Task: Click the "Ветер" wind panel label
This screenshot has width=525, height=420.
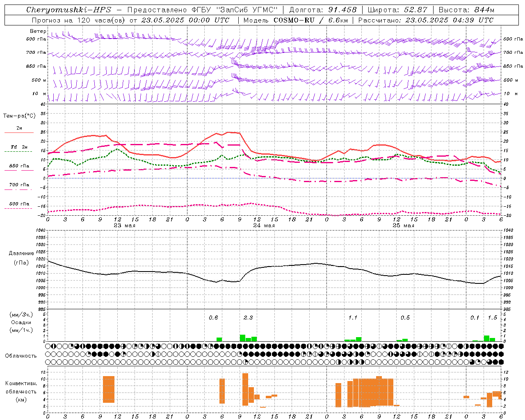Action: pyautogui.click(x=38, y=31)
